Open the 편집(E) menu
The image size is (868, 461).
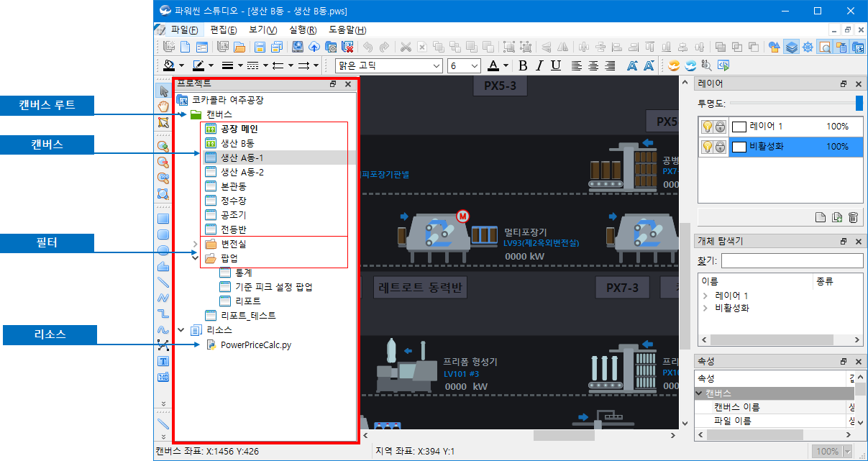[x=224, y=29]
